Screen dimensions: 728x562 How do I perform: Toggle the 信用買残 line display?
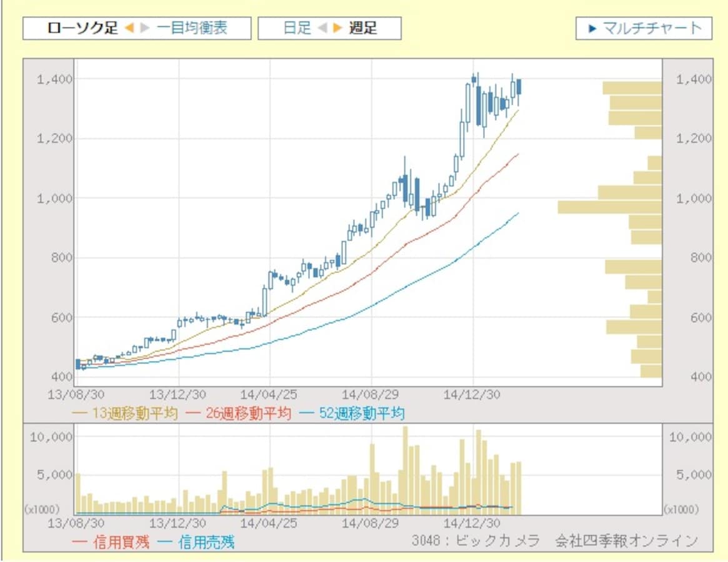coord(77,541)
